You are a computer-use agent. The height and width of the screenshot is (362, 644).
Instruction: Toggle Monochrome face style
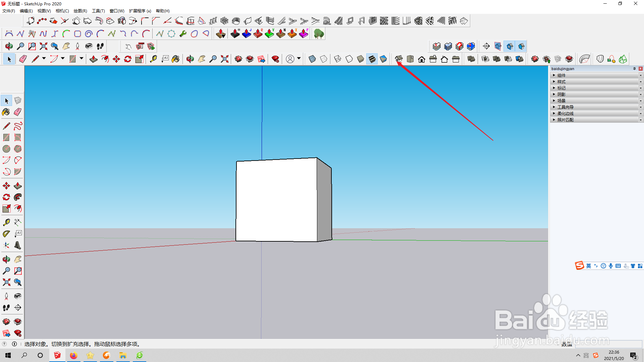click(x=383, y=59)
